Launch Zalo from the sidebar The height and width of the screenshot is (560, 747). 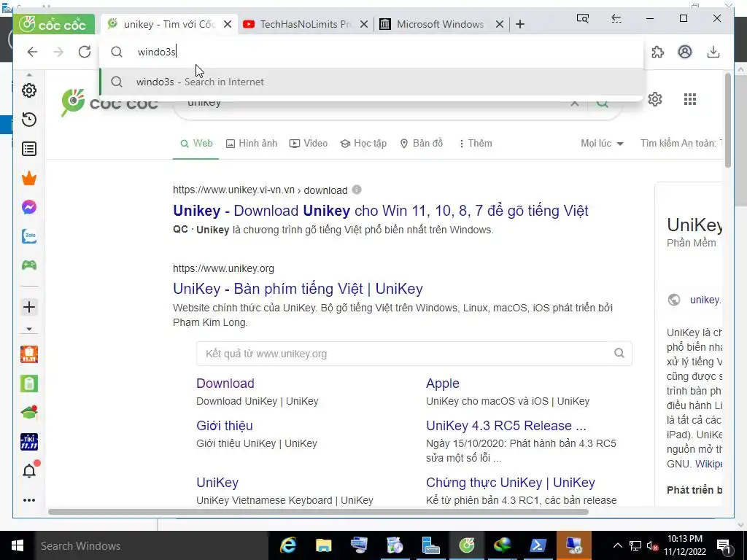29,236
